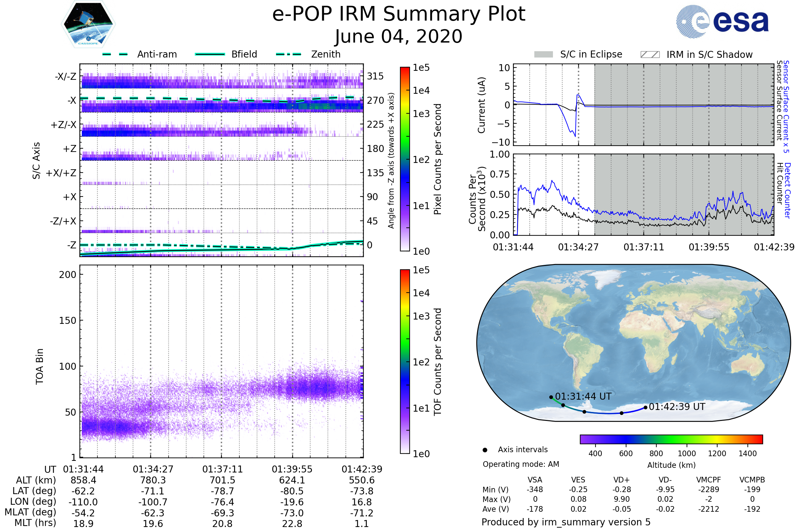Click the 01:31:44 UT orbit start point
This screenshot has height=532, width=798.
551,397
